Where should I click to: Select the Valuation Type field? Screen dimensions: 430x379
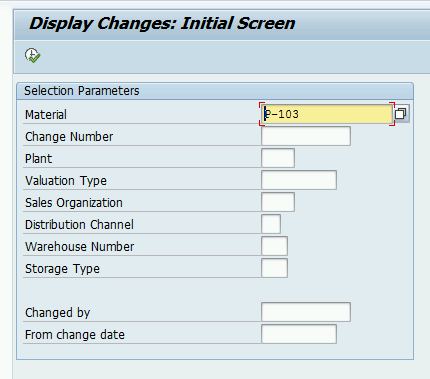pos(299,180)
